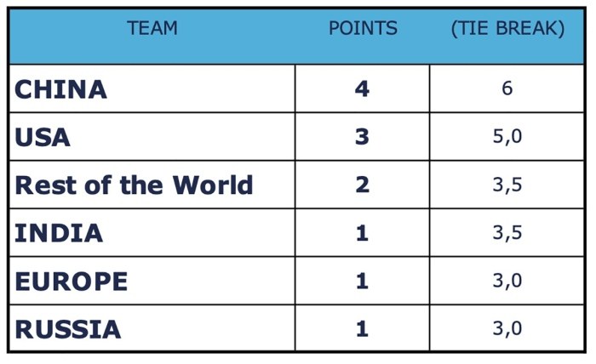
Task: Select the USA team cell
Action: (43, 137)
